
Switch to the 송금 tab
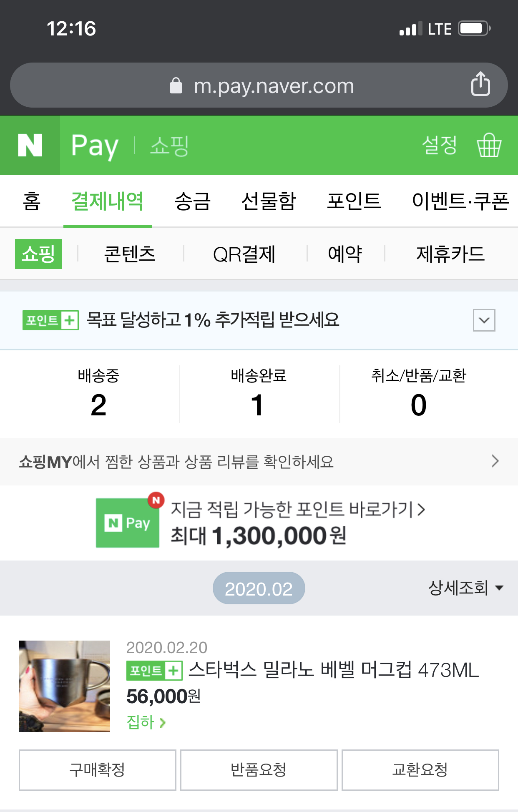coord(192,201)
